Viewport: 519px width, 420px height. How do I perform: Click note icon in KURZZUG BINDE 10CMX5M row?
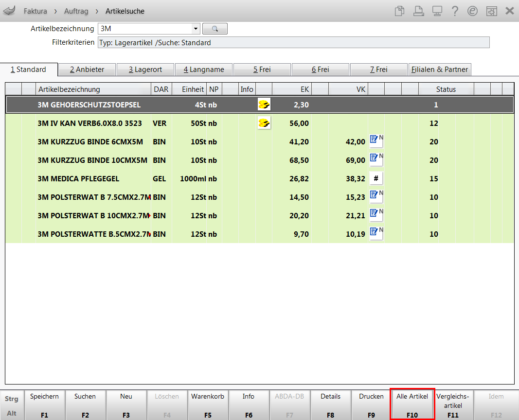click(376, 160)
